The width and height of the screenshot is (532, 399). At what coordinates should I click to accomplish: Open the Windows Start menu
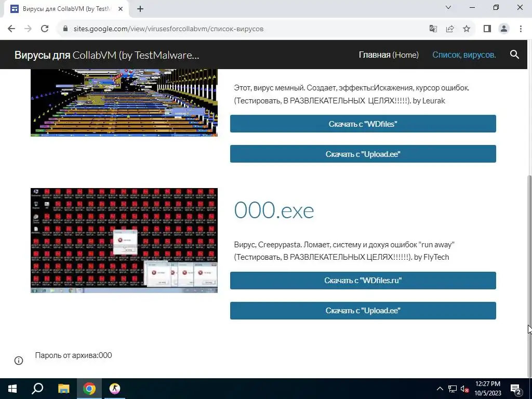point(12,389)
